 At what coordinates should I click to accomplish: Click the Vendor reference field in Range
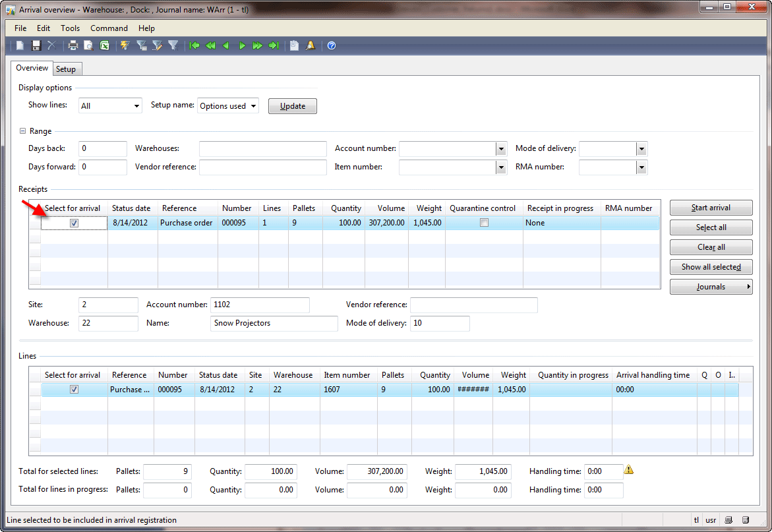coord(263,167)
